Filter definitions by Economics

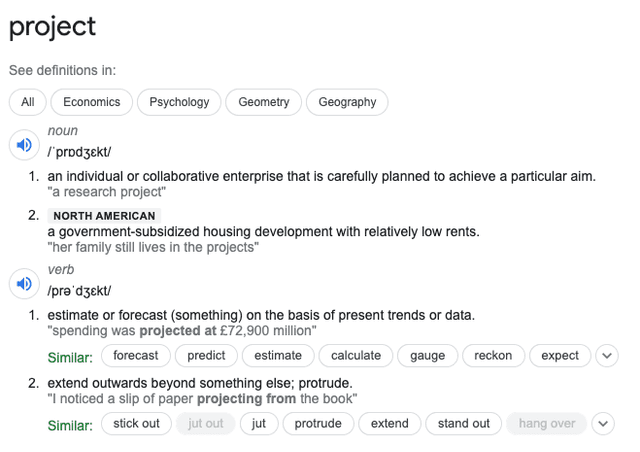coord(91,102)
